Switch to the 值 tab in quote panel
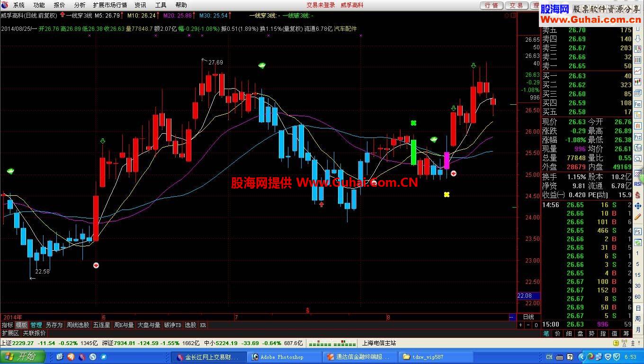 pos(614,334)
